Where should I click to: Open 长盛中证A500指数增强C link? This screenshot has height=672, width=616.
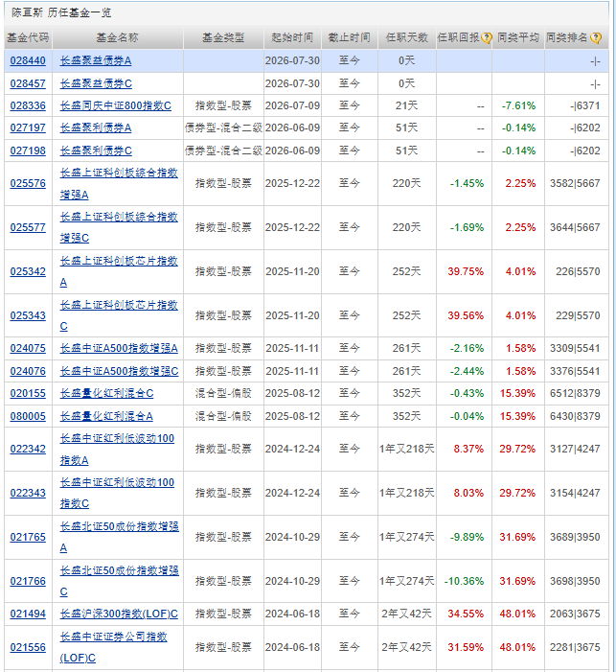click(119, 371)
